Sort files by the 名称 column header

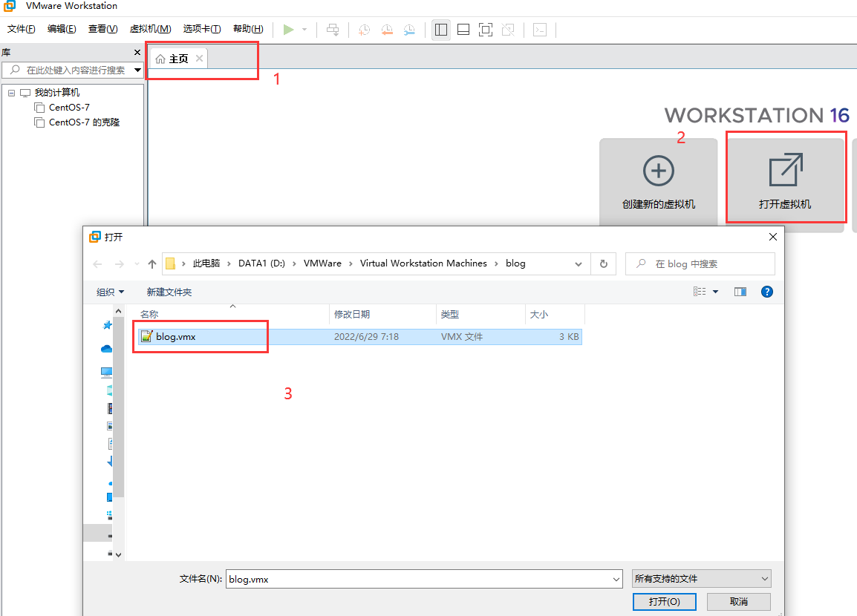[x=232, y=315]
